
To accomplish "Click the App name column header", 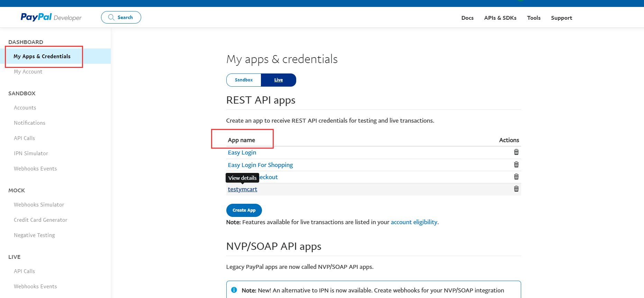I will pyautogui.click(x=241, y=140).
